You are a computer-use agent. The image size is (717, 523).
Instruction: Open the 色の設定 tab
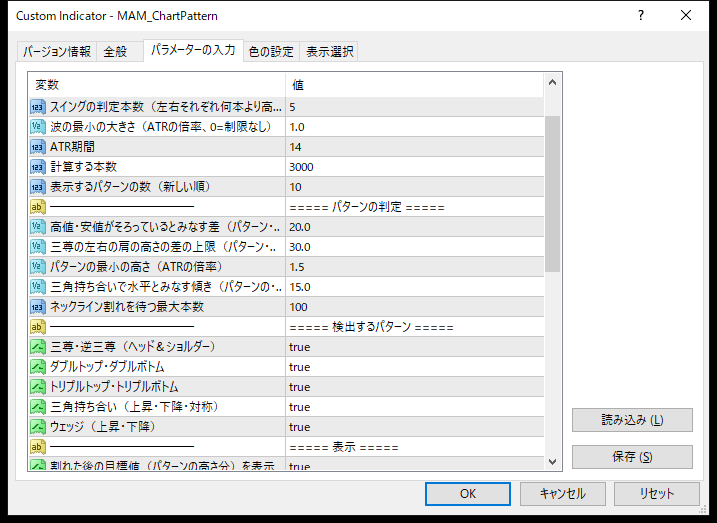(x=271, y=52)
